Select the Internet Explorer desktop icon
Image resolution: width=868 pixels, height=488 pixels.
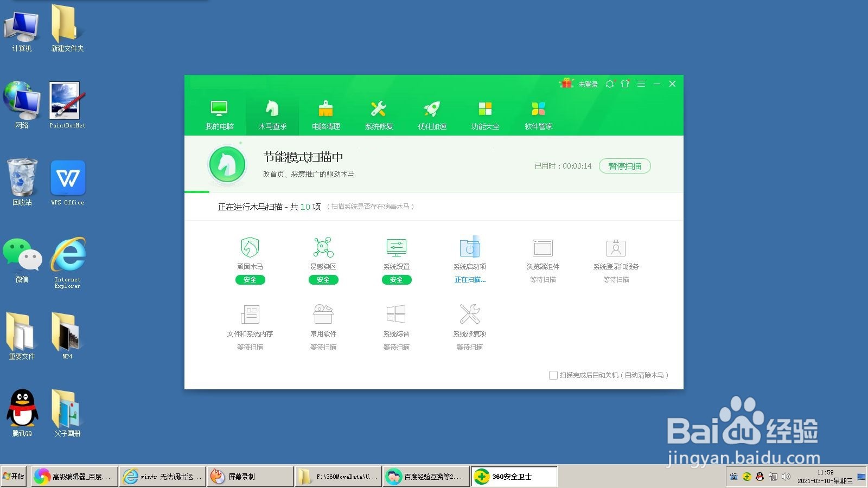[x=67, y=262]
